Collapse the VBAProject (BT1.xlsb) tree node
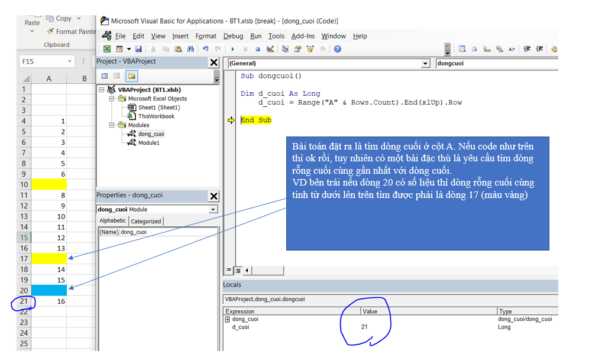605x364 pixels. coord(102,89)
